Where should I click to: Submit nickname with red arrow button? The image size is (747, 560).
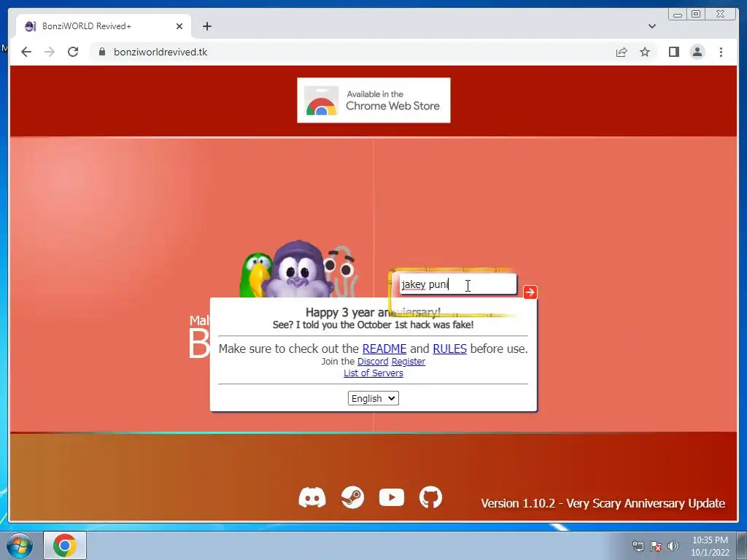pyautogui.click(x=530, y=292)
